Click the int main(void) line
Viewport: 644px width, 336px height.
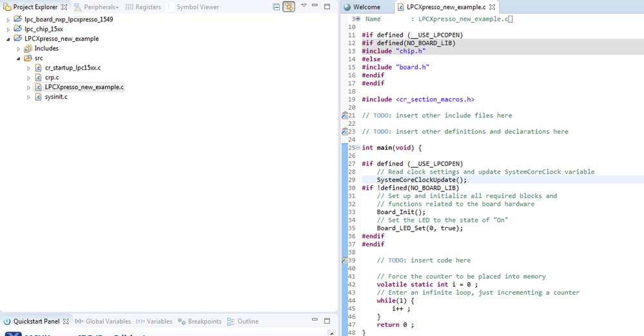[392, 148]
